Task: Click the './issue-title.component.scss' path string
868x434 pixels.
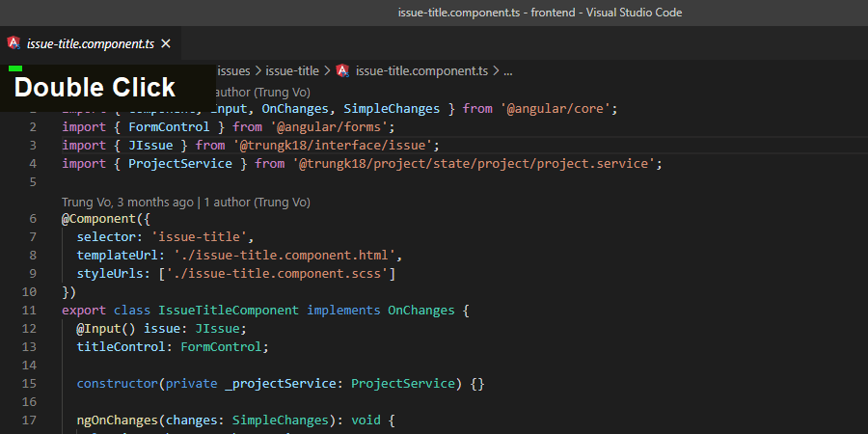Action: (278, 274)
